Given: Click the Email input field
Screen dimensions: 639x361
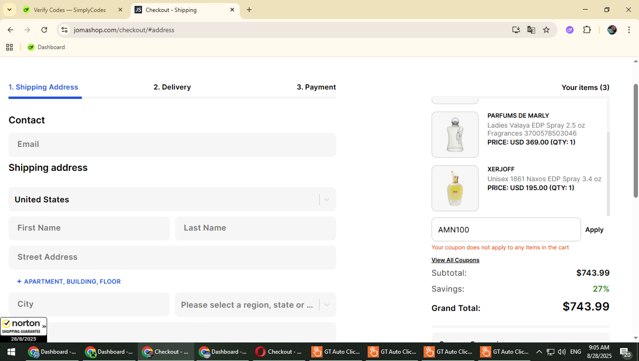Looking at the screenshot, I should coord(172,144).
